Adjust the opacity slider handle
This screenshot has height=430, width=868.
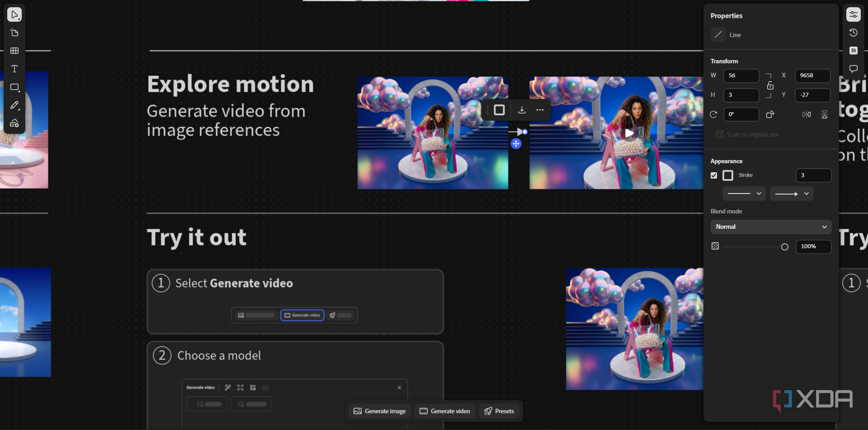click(785, 247)
